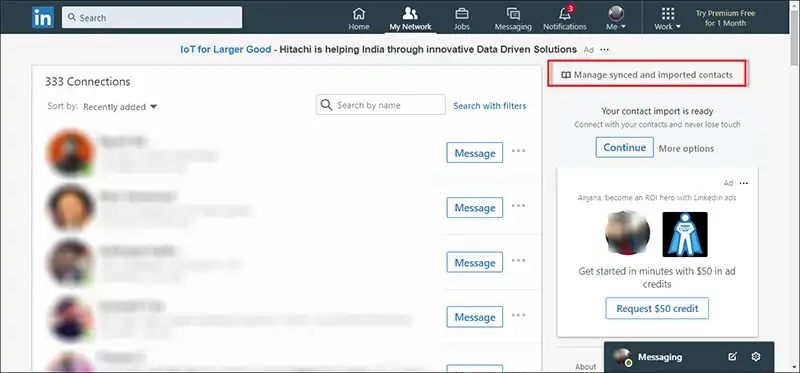Image resolution: width=800 pixels, height=373 pixels.
Task: Open the Home nav icon
Action: click(x=359, y=18)
